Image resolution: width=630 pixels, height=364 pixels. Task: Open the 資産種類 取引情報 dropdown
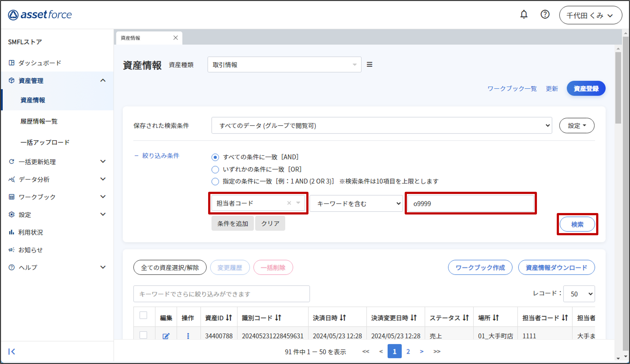click(285, 64)
